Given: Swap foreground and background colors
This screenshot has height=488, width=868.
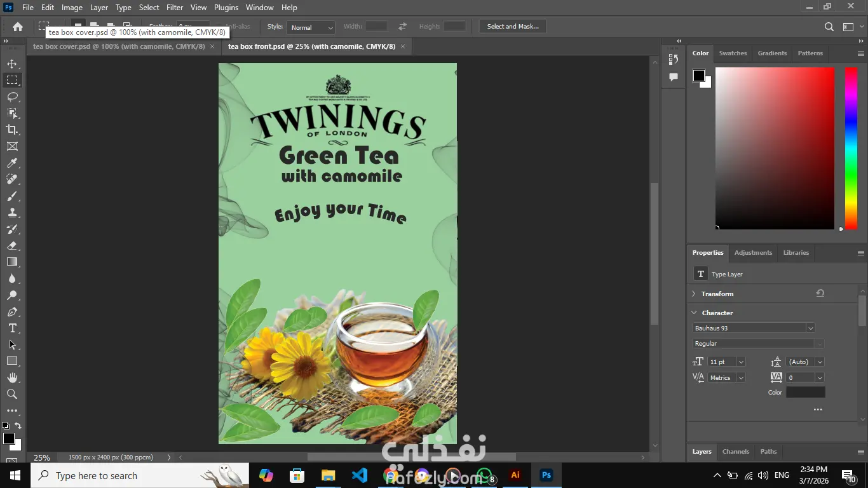Looking at the screenshot, I should click(x=18, y=426).
